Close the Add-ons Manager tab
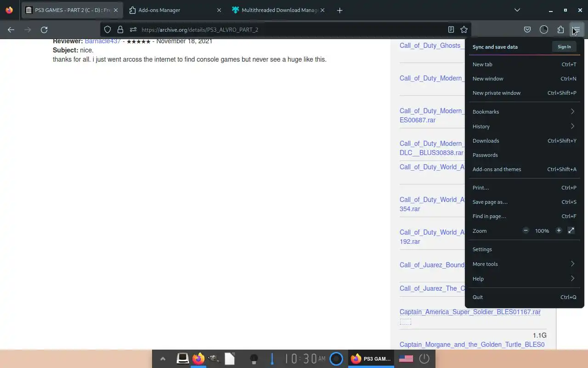588x368 pixels. coord(219,10)
